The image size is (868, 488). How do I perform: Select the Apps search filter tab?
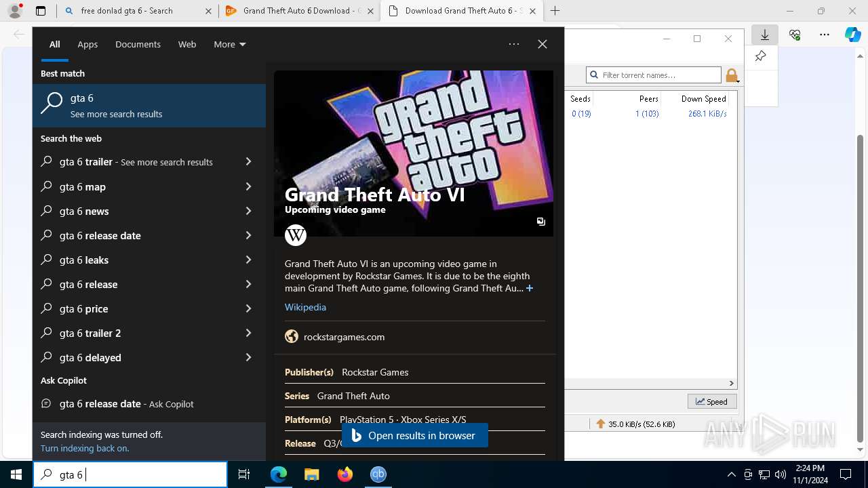click(87, 44)
